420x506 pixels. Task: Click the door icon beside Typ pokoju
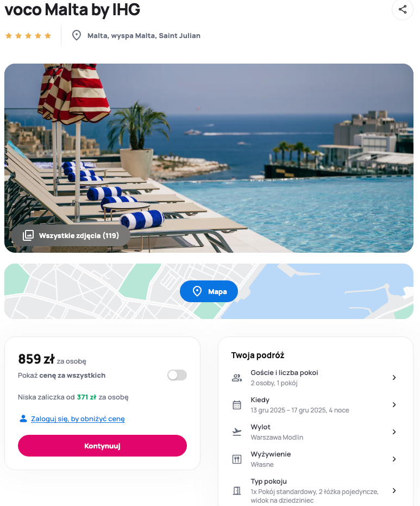tap(237, 490)
